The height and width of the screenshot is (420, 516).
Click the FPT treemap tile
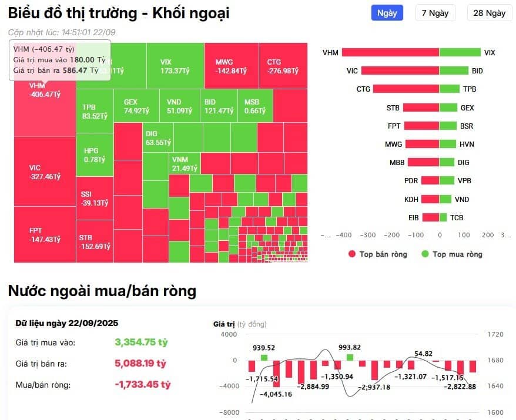tap(41, 235)
